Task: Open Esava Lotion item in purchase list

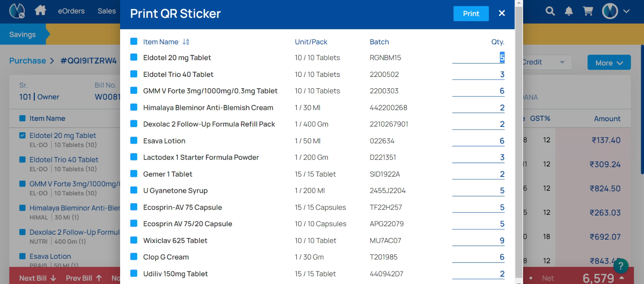Action: (x=50, y=256)
